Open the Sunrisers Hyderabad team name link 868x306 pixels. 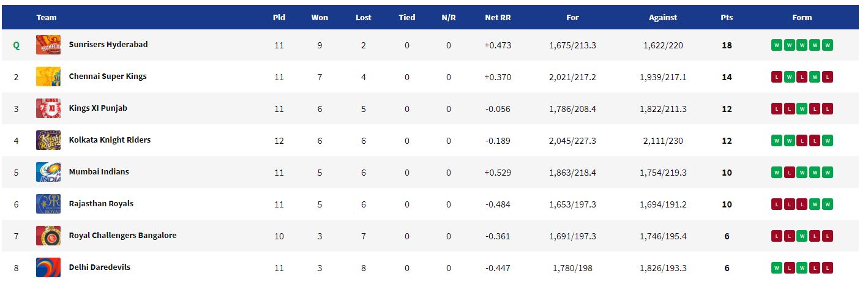coord(108,45)
